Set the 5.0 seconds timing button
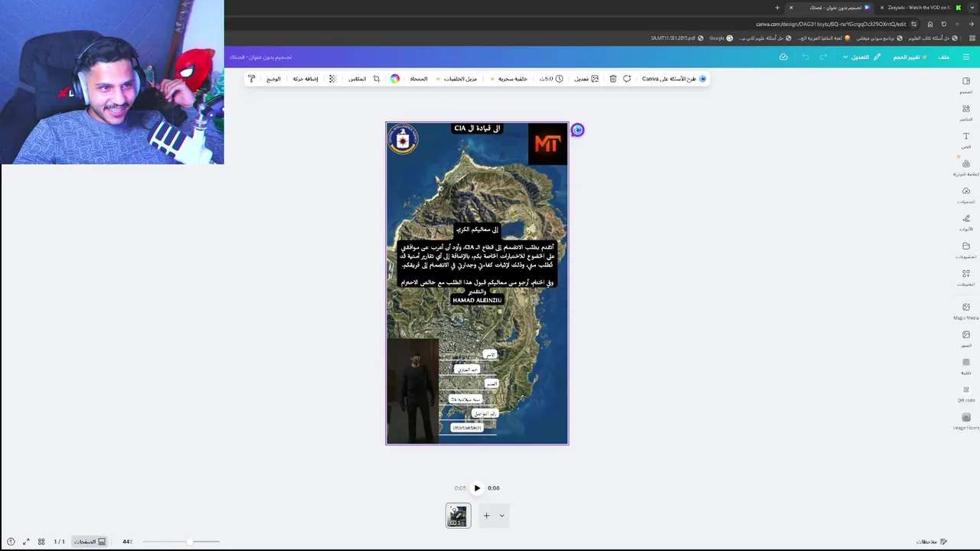 (x=551, y=79)
